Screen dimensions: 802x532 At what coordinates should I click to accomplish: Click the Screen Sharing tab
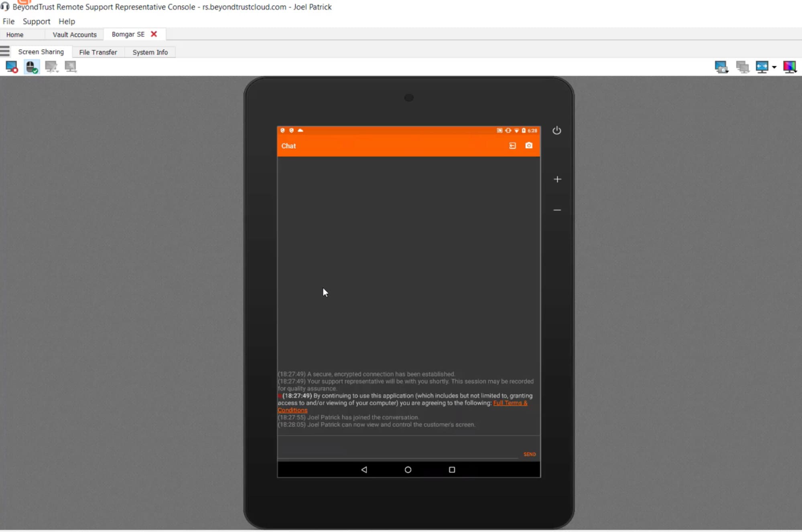point(41,52)
